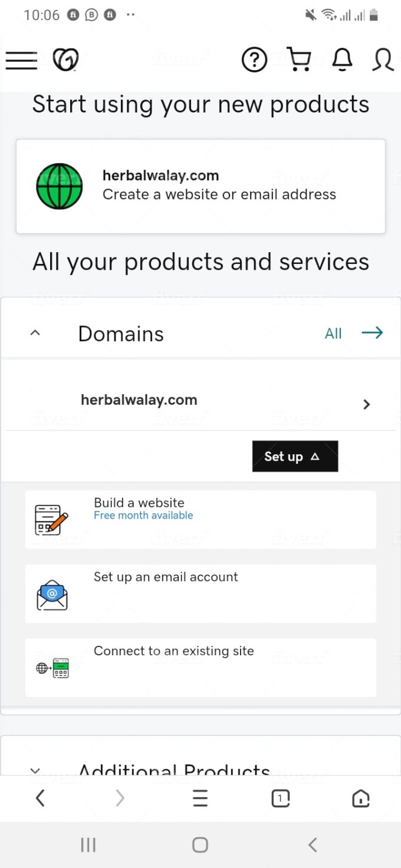Collapse the Domains section
This screenshot has height=868, width=401.
[35, 332]
